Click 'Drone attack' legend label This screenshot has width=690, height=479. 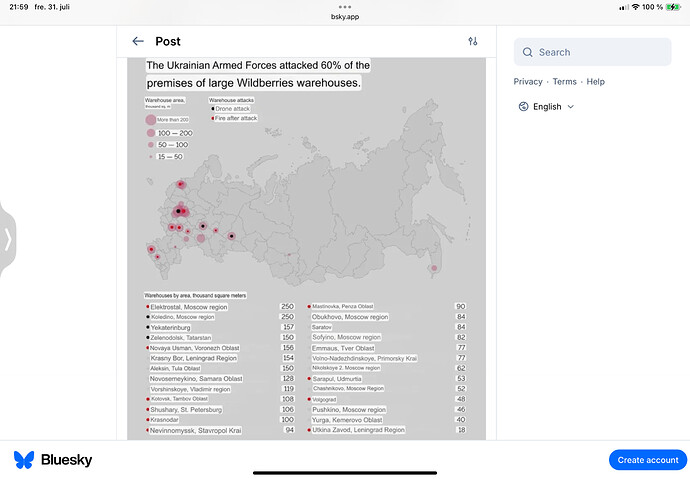click(232, 109)
